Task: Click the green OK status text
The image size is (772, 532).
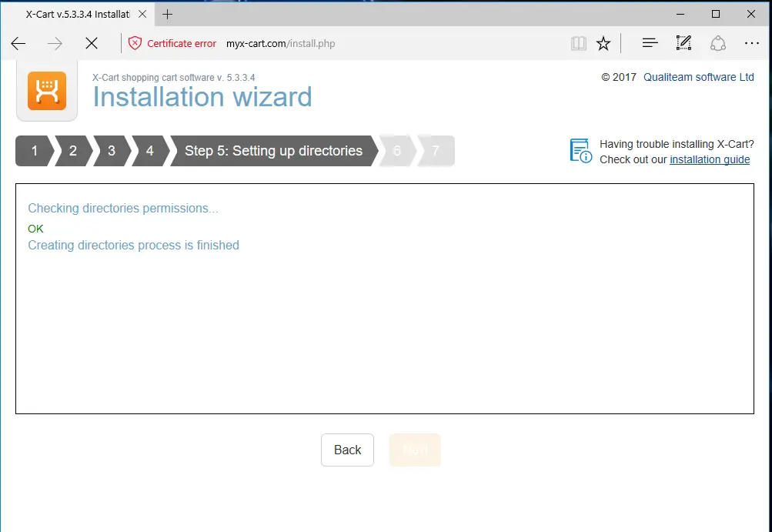Action: [x=35, y=229]
